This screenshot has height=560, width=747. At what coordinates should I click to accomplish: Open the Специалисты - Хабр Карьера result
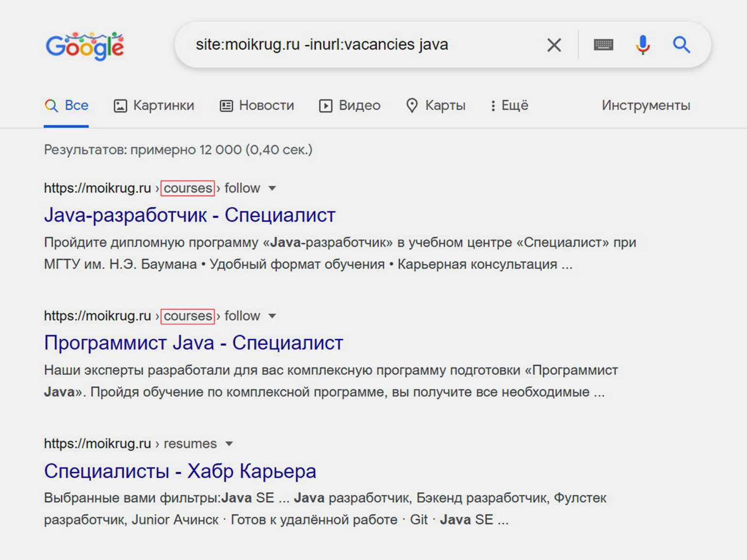(180, 471)
